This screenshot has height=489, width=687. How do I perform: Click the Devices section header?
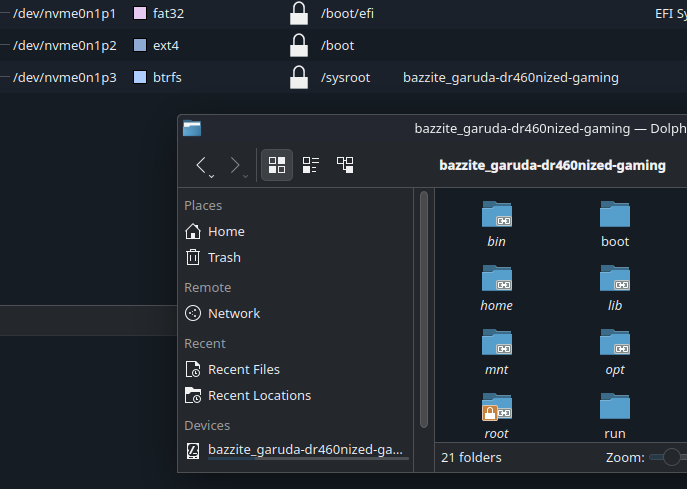coord(207,425)
